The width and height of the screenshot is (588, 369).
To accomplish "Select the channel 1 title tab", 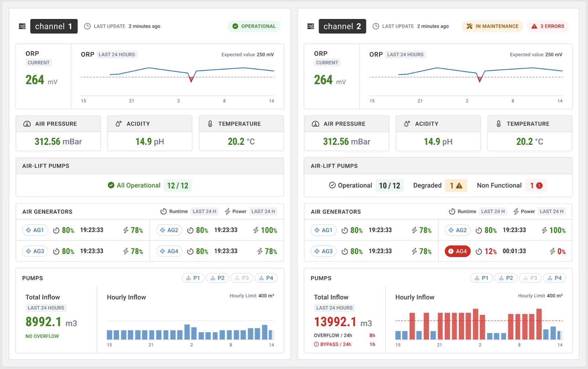I will click(x=54, y=26).
